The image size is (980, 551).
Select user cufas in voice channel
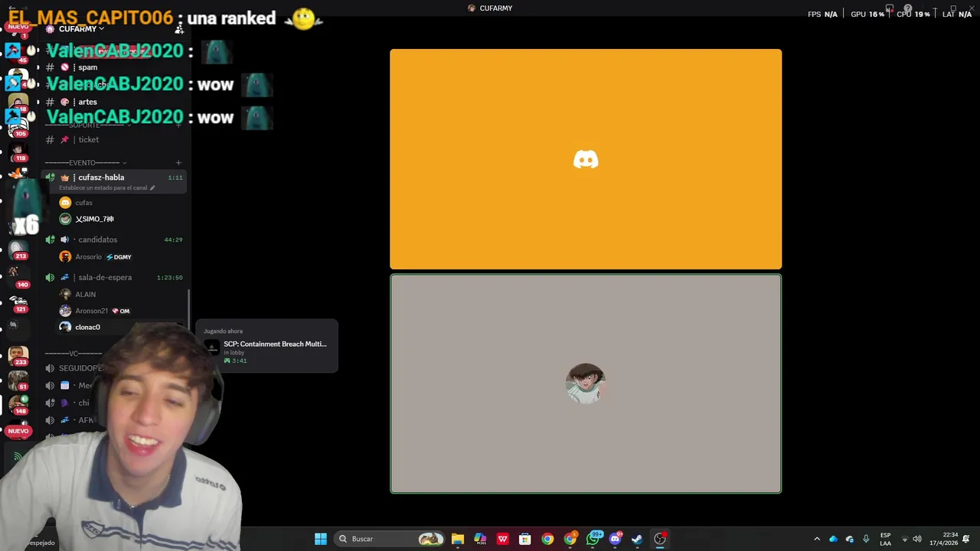[83, 203]
